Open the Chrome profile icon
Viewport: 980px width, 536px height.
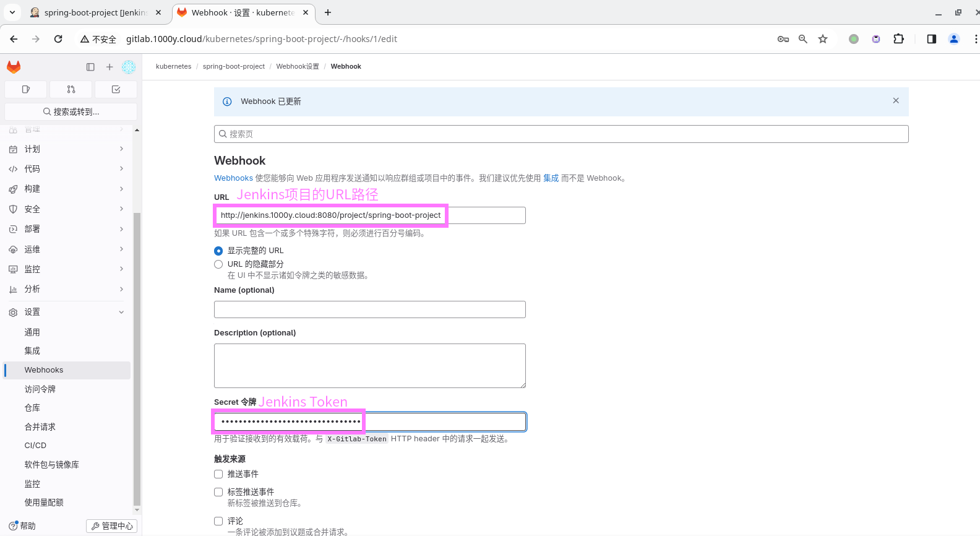tap(954, 39)
